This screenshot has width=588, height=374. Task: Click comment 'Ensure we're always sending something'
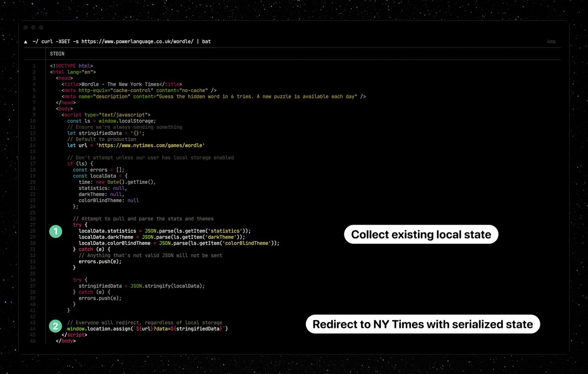pyautogui.click(x=124, y=127)
